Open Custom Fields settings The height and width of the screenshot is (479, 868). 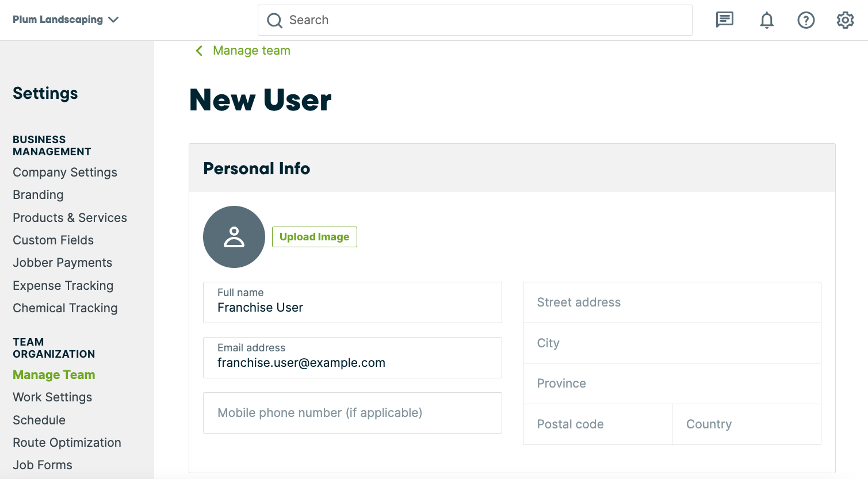(53, 240)
